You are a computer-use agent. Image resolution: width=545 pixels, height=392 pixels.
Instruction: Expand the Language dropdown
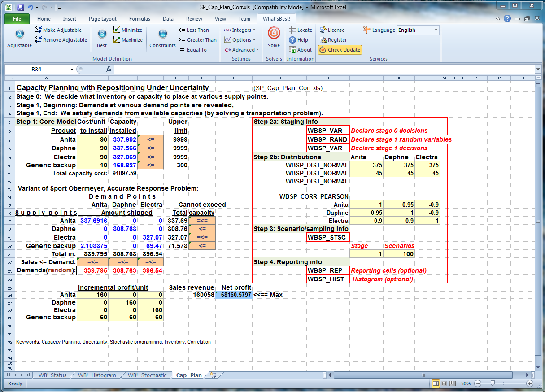pyautogui.click(x=436, y=30)
